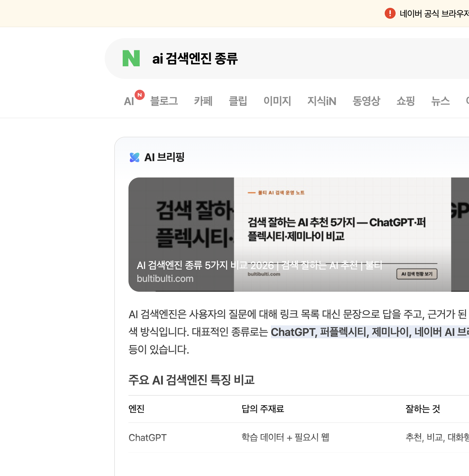Click the green Naver N logo

point(131,58)
